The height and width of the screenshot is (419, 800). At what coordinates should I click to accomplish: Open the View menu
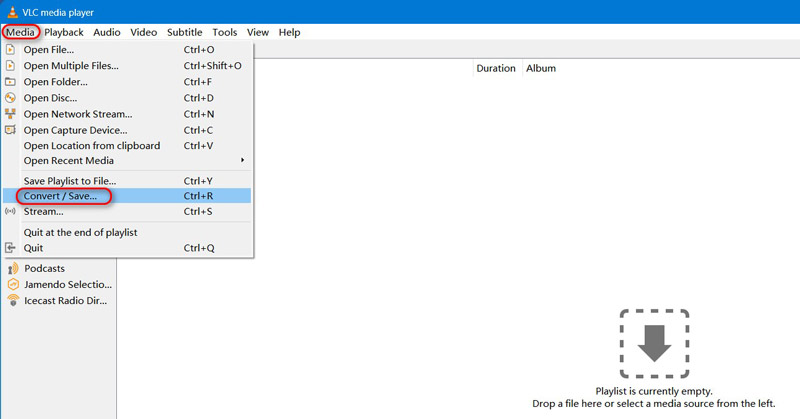click(x=258, y=32)
